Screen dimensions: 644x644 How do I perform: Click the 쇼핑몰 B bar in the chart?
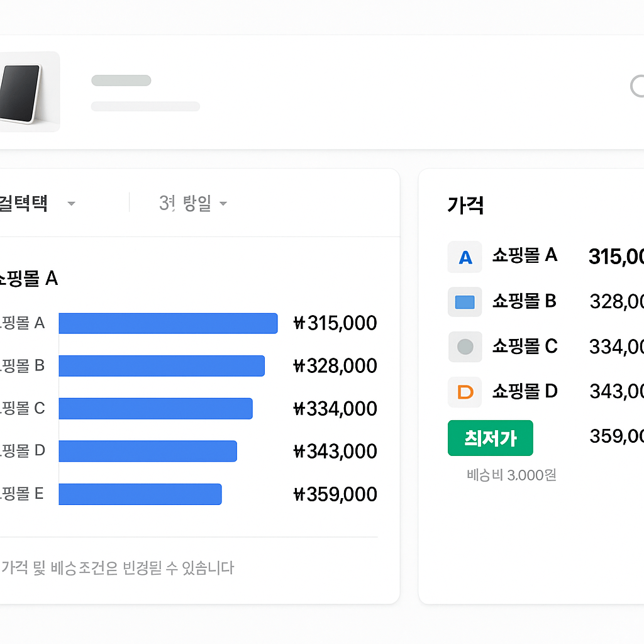point(162,365)
